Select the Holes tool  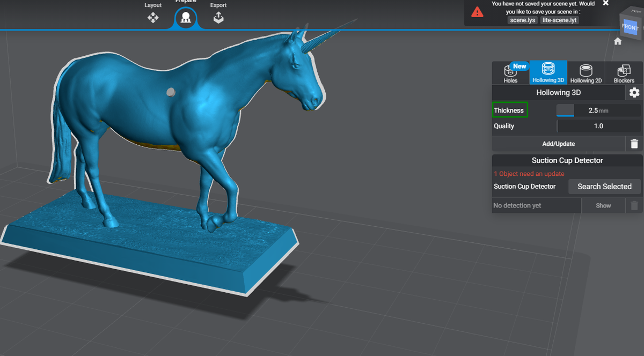[510, 72]
